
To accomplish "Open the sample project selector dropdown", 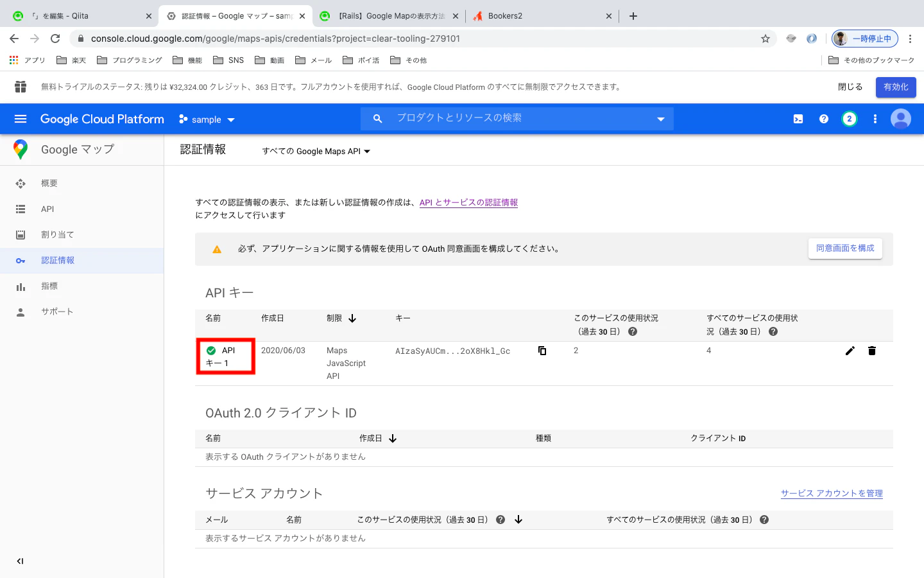I will point(207,119).
